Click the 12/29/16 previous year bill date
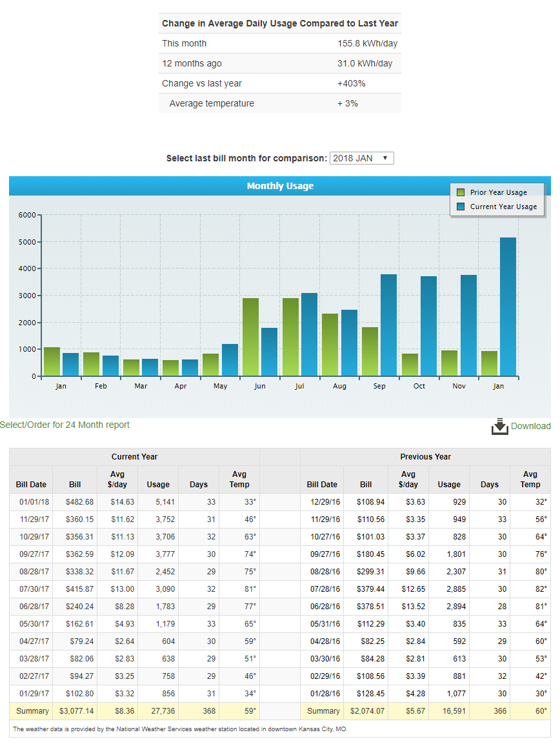 click(321, 501)
